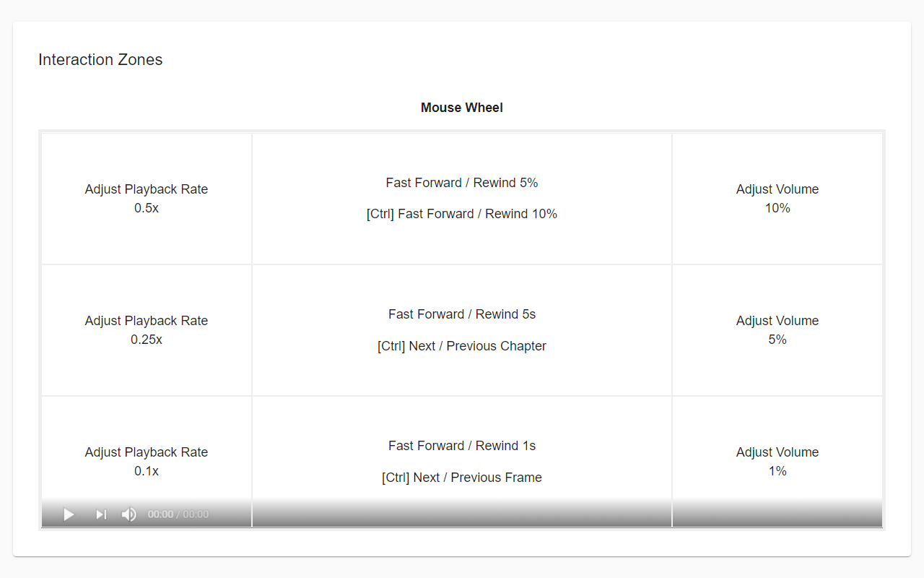Click the next track skip icon
The image size is (924, 578).
point(101,514)
